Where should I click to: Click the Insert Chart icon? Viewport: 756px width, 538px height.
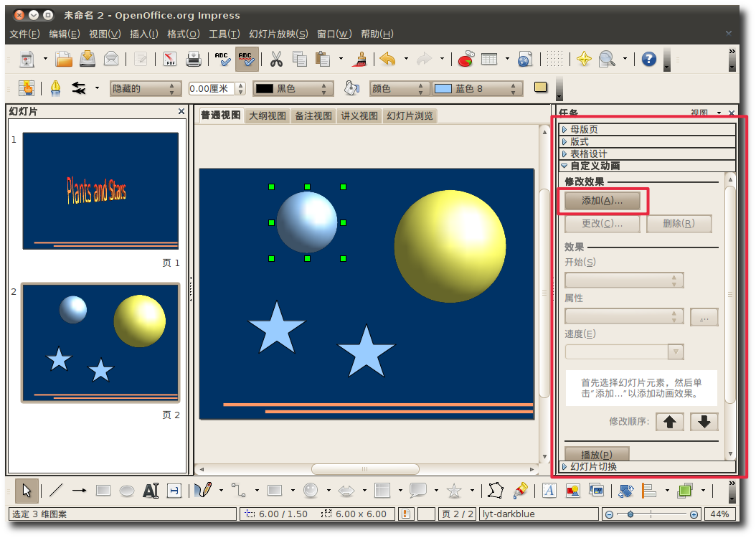point(466,60)
